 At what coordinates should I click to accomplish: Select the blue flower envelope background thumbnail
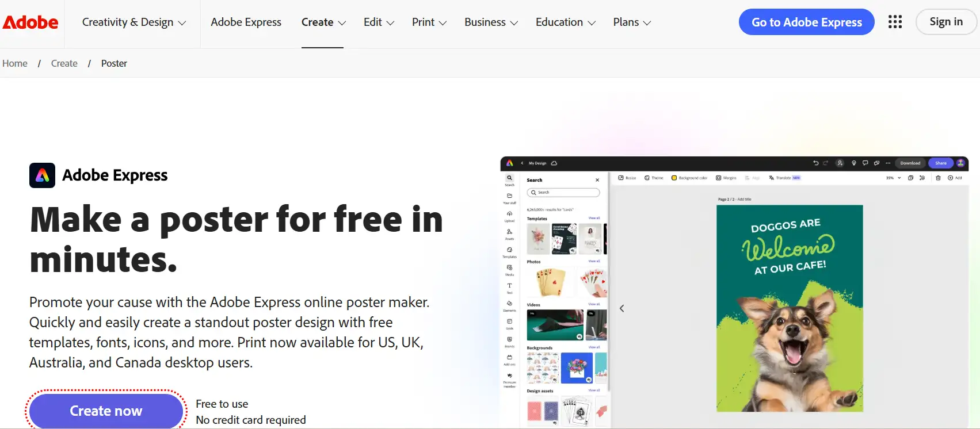click(x=577, y=368)
